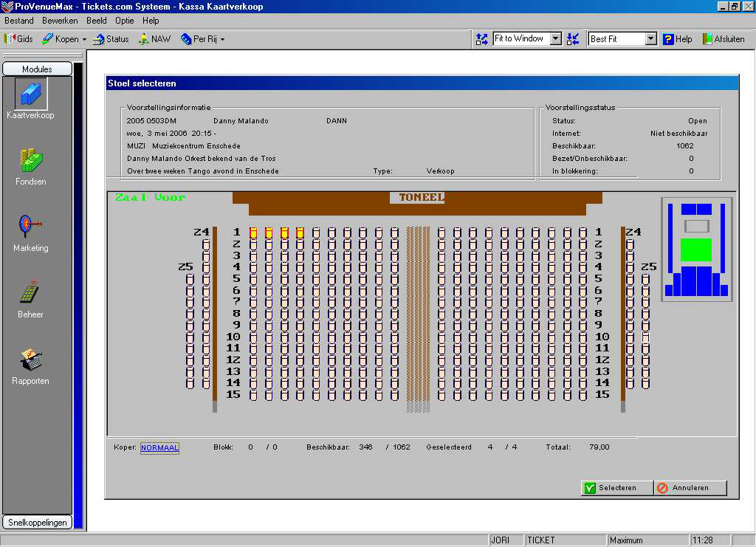Click the Totaal 79,00 value
The height and width of the screenshot is (547, 756).
599,447
